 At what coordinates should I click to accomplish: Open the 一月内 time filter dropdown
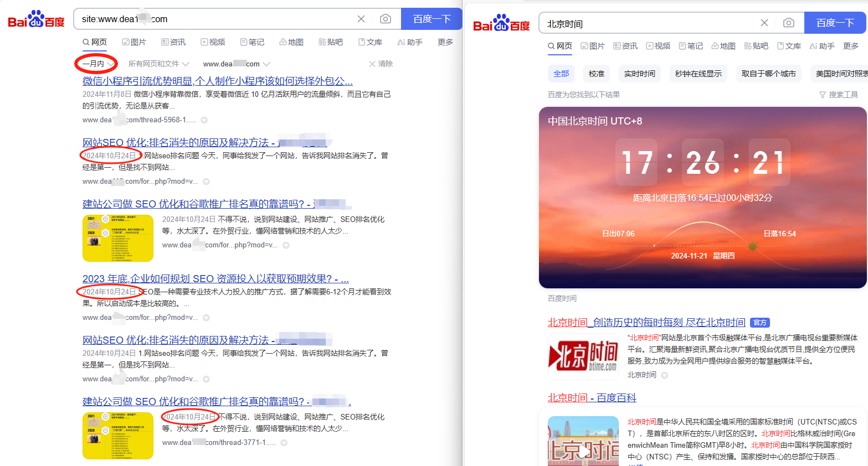coord(98,64)
